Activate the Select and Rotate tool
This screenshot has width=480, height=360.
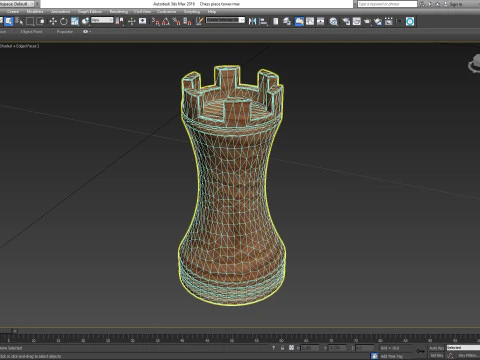(64, 21)
